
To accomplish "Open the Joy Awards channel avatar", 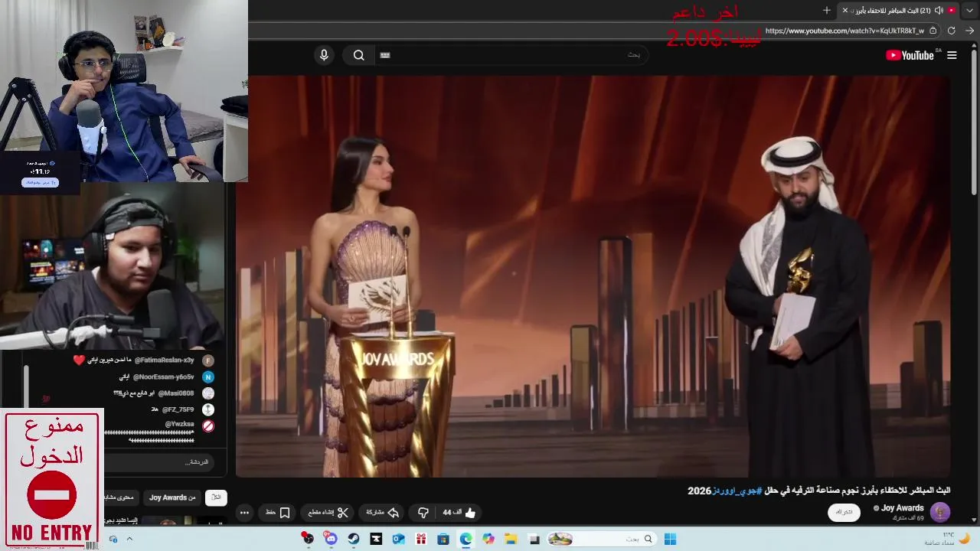I will point(940,512).
